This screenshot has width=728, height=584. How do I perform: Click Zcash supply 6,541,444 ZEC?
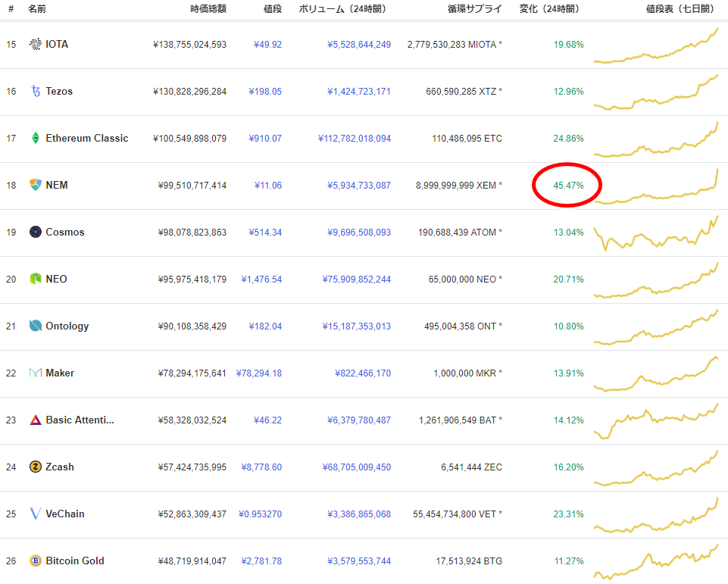pyautogui.click(x=471, y=467)
